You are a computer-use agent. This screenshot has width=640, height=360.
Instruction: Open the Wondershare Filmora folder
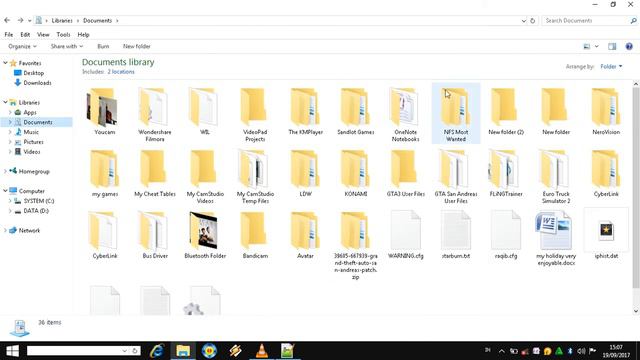(155, 114)
